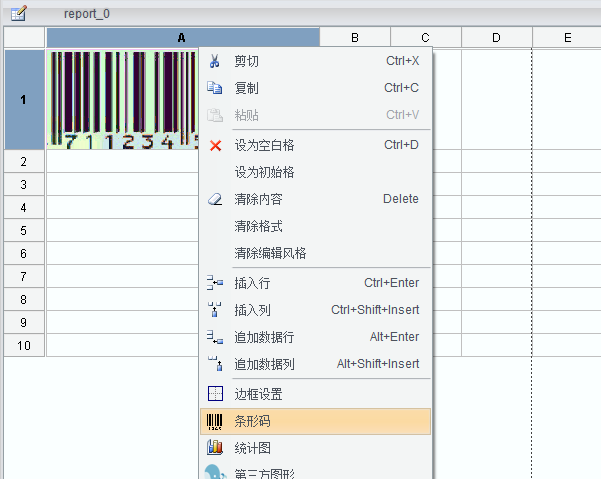Select column D header
The width and height of the screenshot is (601, 479).
tap(496, 38)
